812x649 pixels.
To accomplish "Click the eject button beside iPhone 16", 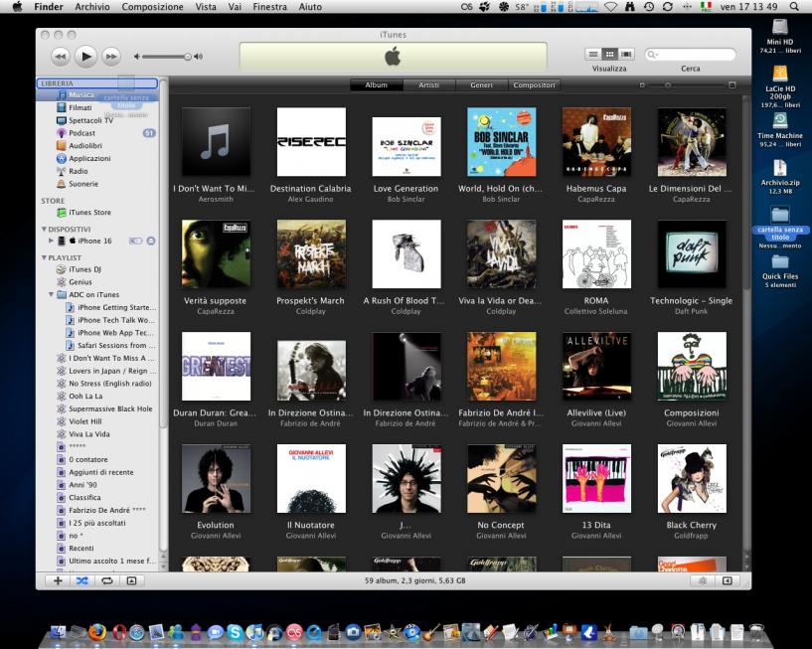I will pos(151,241).
